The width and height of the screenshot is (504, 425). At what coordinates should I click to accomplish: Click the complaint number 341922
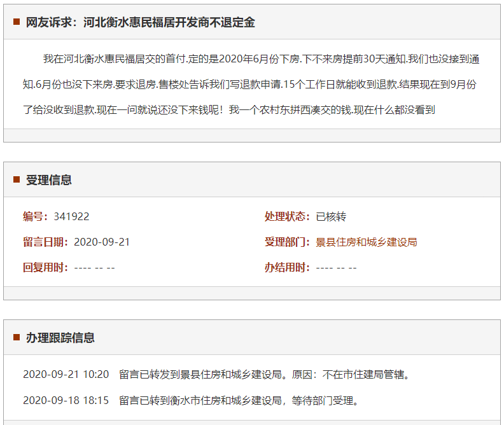[x=71, y=217]
